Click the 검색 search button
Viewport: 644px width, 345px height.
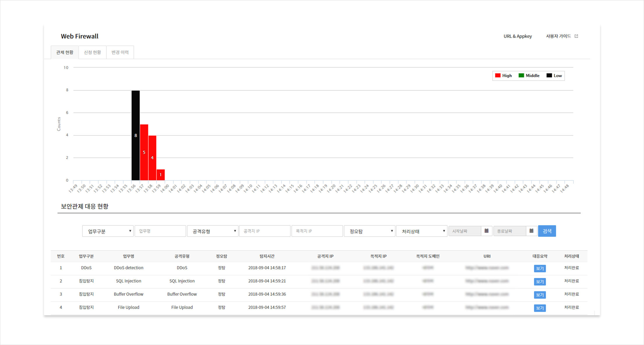coord(547,231)
